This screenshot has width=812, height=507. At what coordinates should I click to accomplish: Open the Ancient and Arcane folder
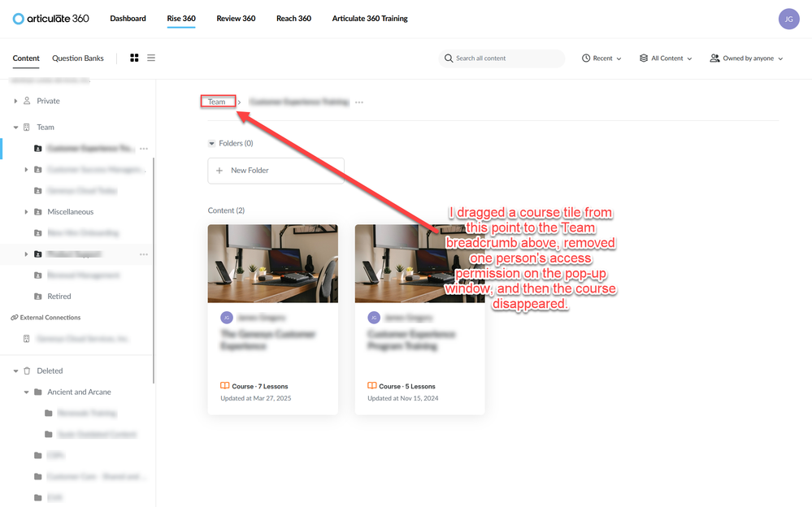click(79, 392)
